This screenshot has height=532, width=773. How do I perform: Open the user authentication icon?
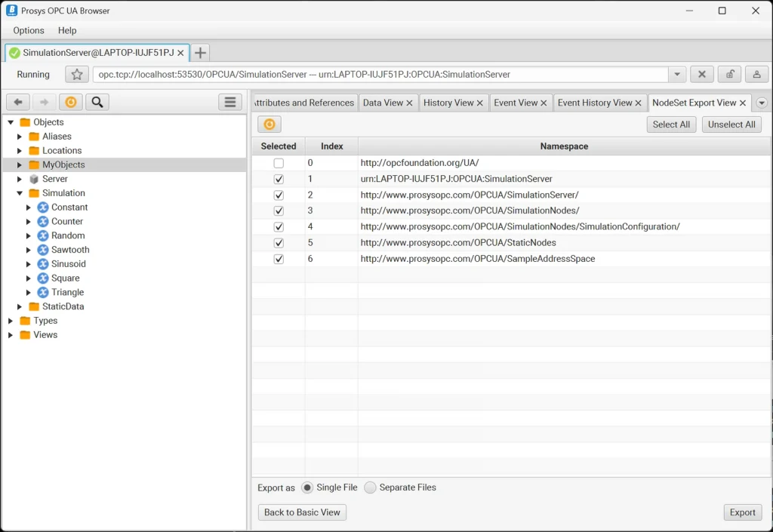pos(755,74)
